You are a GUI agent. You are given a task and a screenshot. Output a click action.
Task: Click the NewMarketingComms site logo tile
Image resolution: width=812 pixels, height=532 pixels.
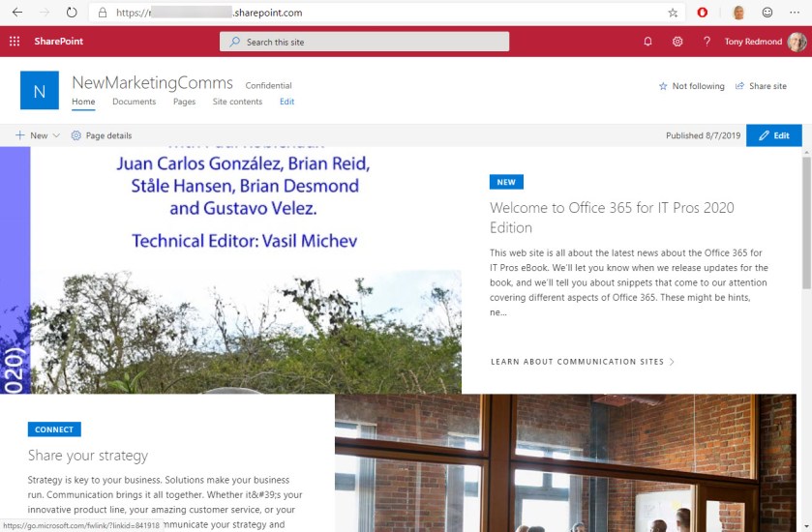40,91
